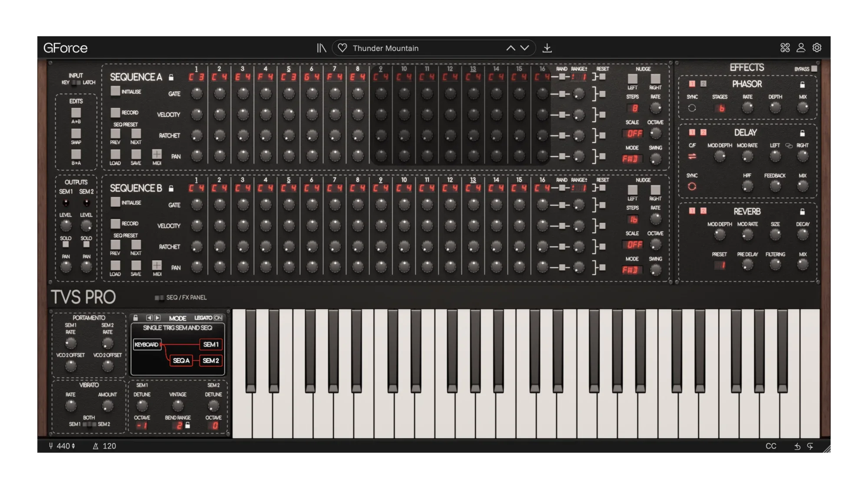Image resolution: width=868 pixels, height=489 pixels.
Task: Toggle the Effects Bypass switch
Action: tap(814, 69)
